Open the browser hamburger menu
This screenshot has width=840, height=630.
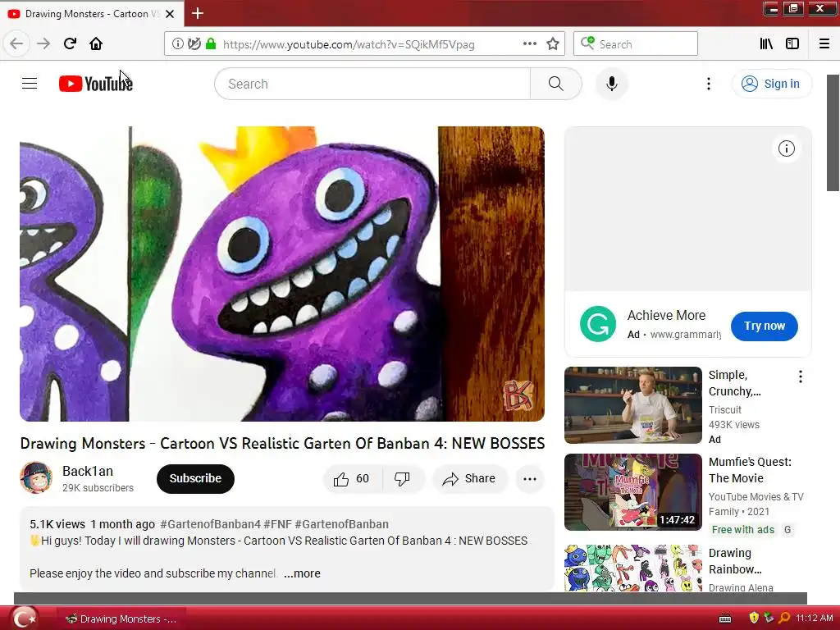824,44
